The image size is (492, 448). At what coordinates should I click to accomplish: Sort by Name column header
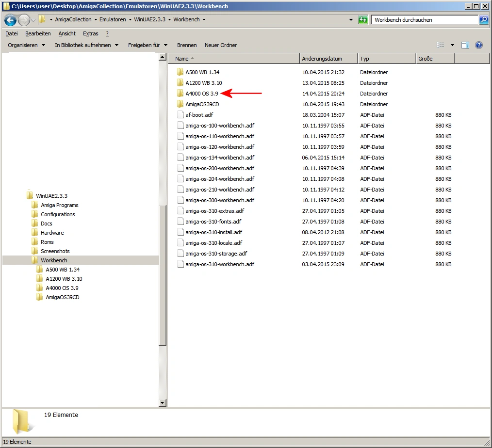point(234,59)
